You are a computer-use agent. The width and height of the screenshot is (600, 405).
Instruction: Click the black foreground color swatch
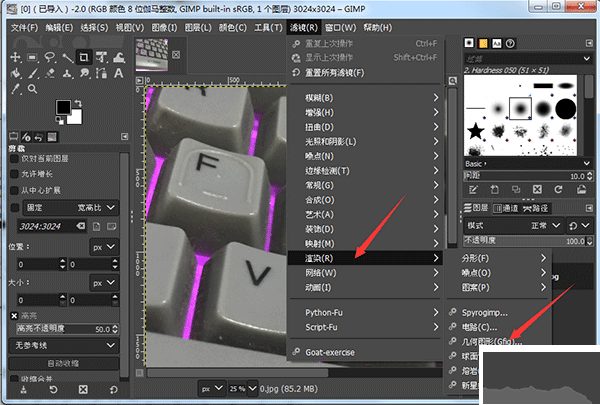pos(63,108)
